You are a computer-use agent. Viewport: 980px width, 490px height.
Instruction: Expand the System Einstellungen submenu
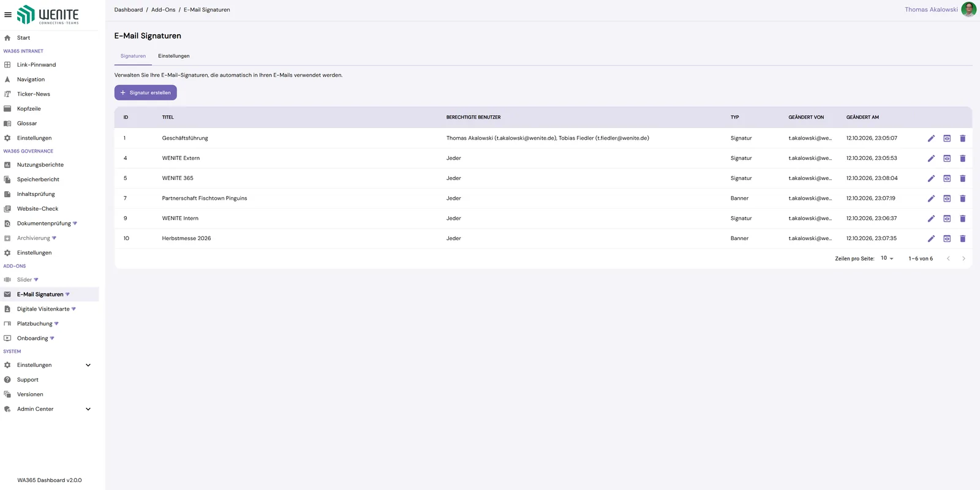point(88,365)
